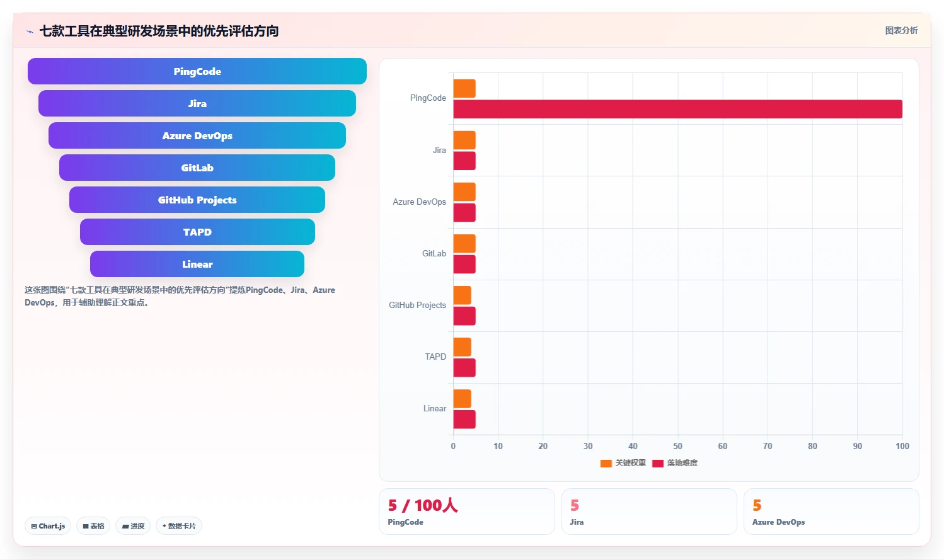The width and height of the screenshot is (944, 560).
Task: Click the 进度 tag chip
Action: click(133, 526)
